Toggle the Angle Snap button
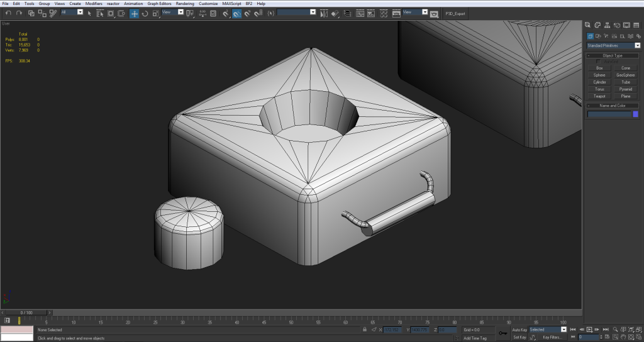 point(237,13)
